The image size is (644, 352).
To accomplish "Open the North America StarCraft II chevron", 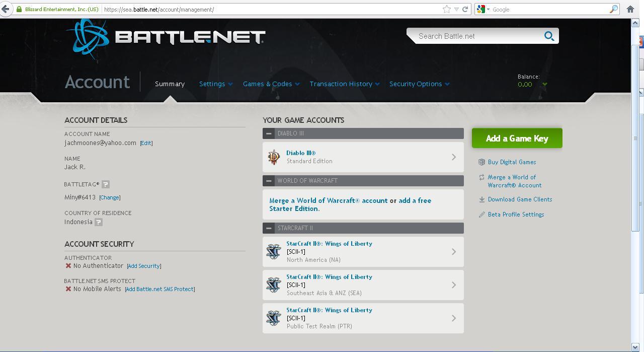I will [x=453, y=251].
